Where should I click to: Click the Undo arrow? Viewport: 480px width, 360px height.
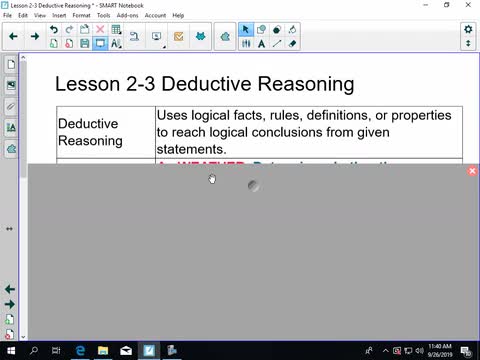[53, 30]
